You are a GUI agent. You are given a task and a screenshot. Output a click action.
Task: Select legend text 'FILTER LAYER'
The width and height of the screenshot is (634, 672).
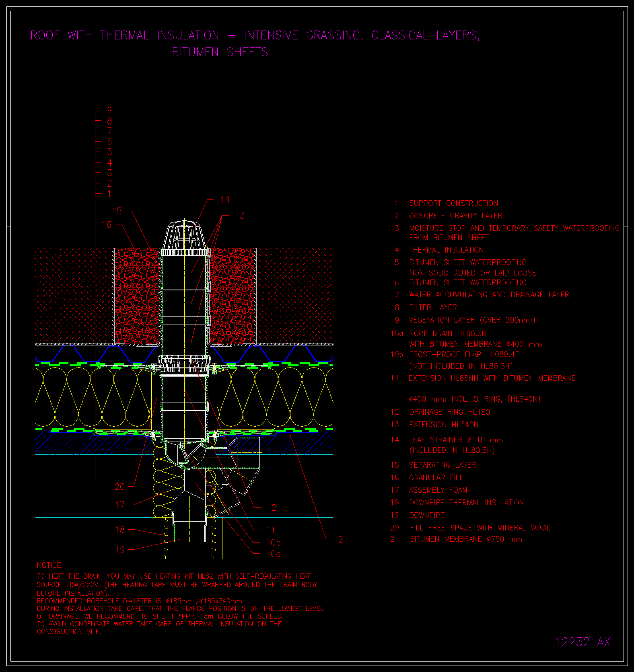pyautogui.click(x=433, y=307)
